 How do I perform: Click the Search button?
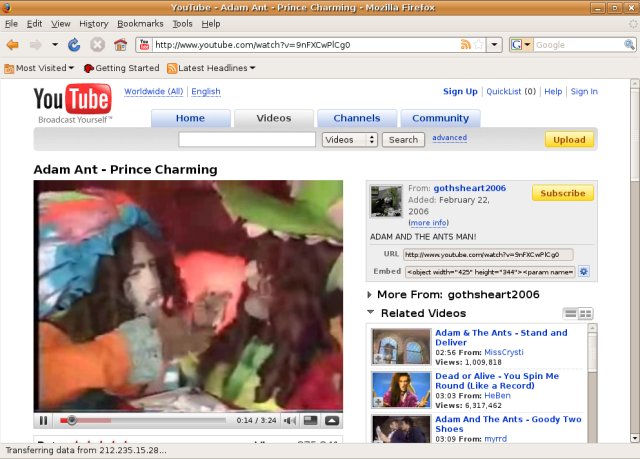[x=403, y=140]
